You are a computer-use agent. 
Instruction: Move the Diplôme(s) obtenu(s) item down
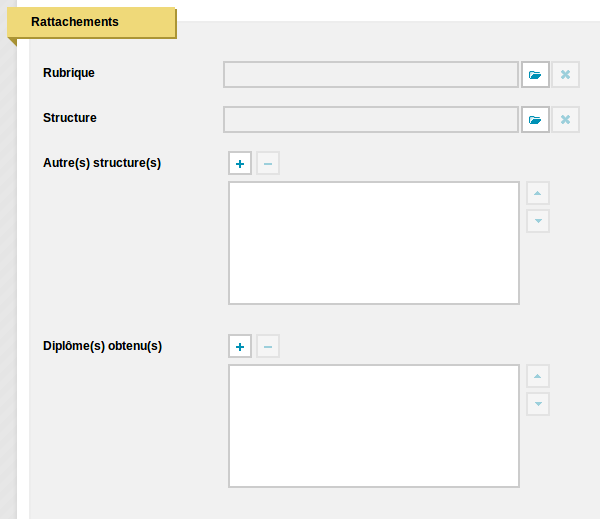coord(538,404)
